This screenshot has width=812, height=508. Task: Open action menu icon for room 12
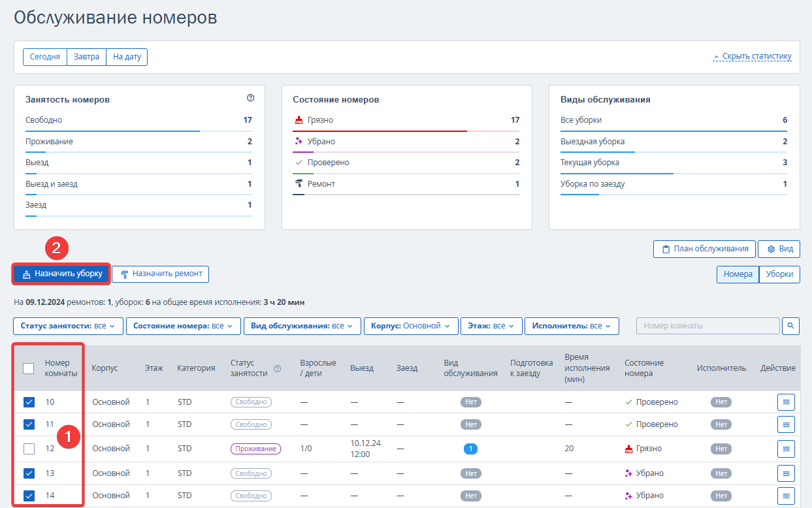tap(786, 449)
